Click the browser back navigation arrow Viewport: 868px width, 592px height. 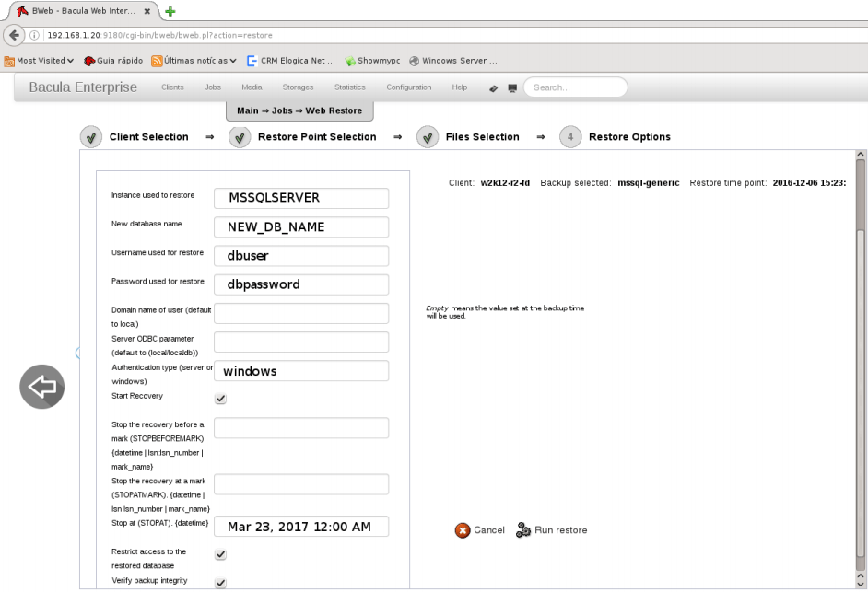[14, 35]
